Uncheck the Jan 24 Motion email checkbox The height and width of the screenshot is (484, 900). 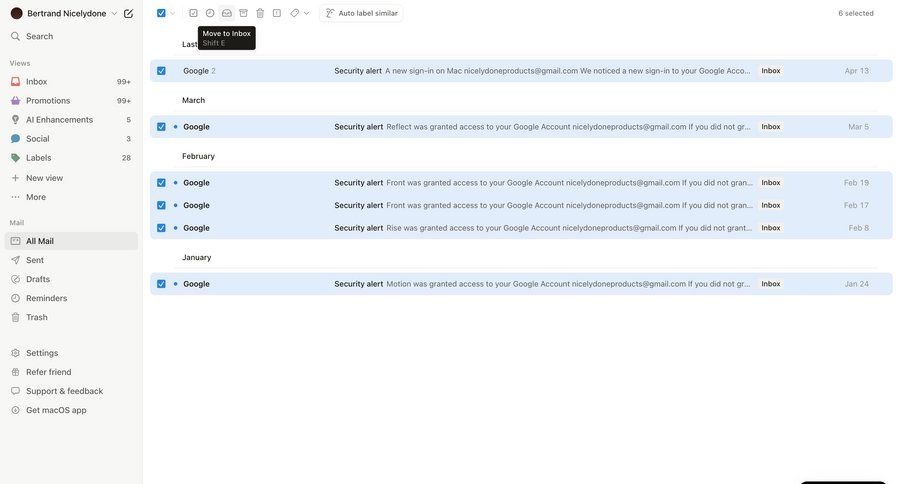click(x=161, y=284)
